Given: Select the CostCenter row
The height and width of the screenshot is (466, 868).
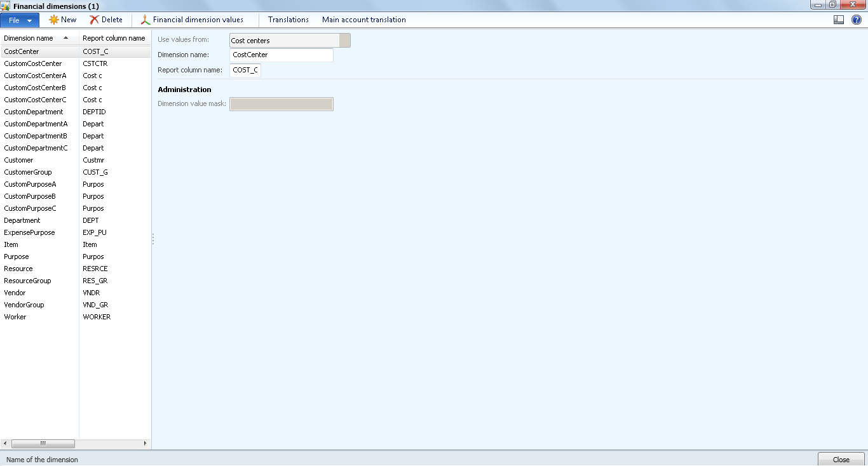Looking at the screenshot, I should point(76,51).
